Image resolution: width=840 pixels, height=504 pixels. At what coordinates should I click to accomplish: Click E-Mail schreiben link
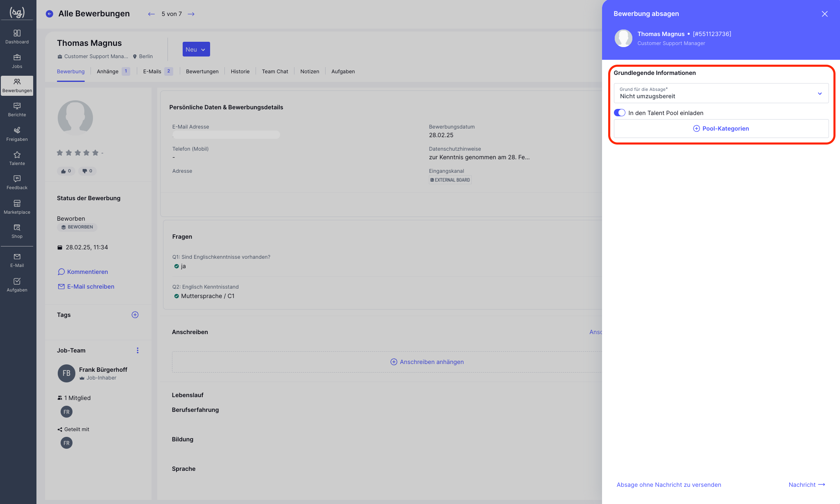(x=86, y=287)
